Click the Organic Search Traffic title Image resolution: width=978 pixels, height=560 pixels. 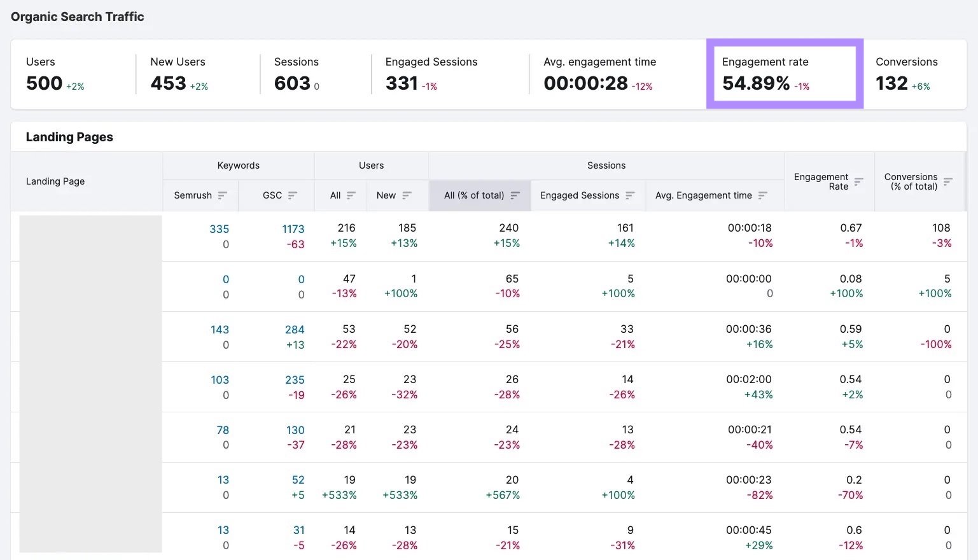click(x=77, y=17)
